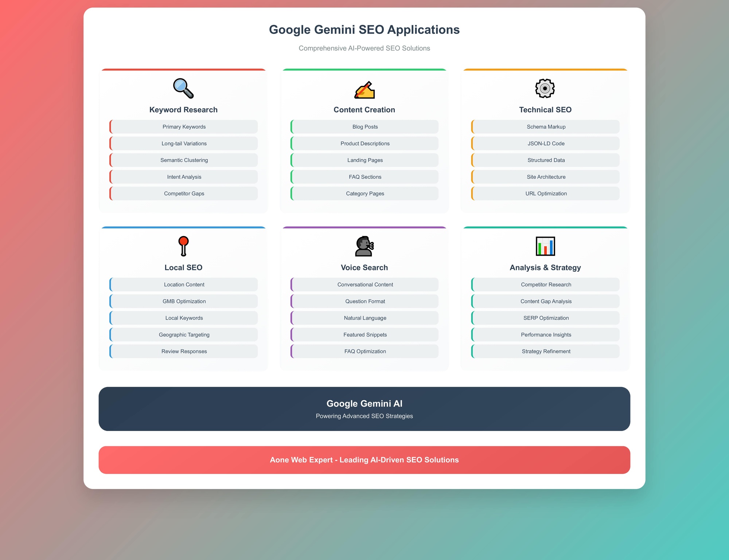
Task: Choose the Performance Insights entry
Action: [x=545, y=335]
